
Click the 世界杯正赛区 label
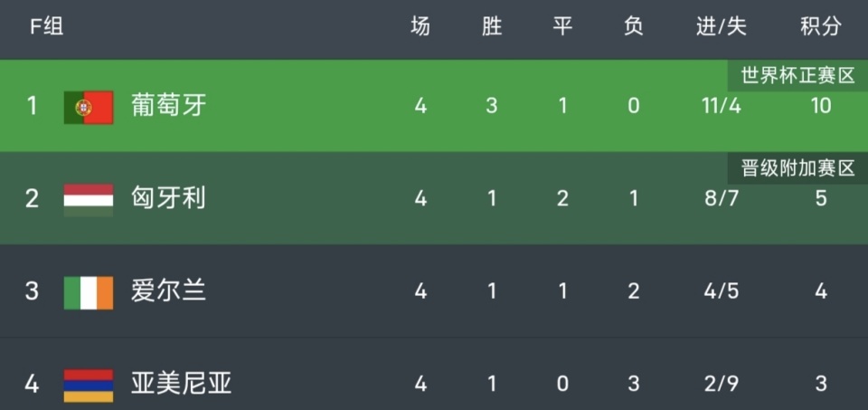797,75
